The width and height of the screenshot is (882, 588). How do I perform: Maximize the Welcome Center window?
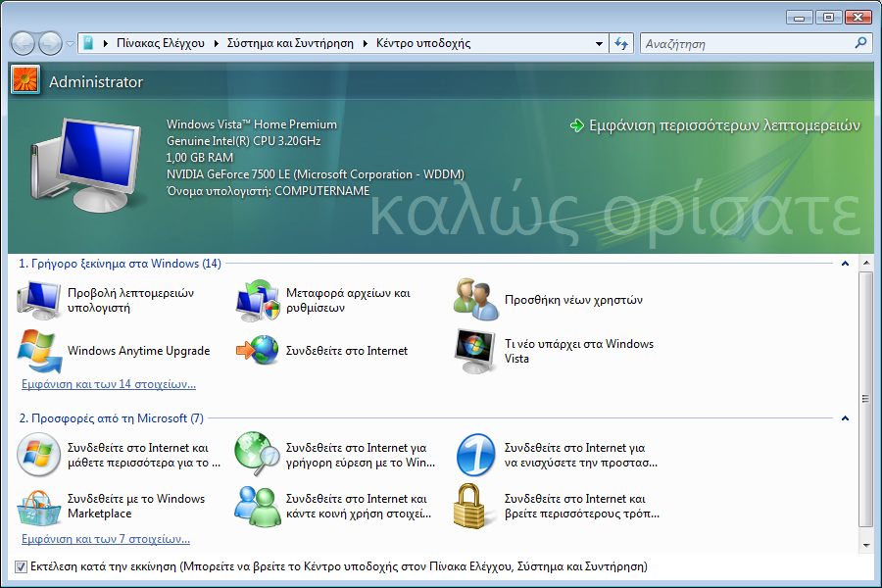[x=828, y=18]
